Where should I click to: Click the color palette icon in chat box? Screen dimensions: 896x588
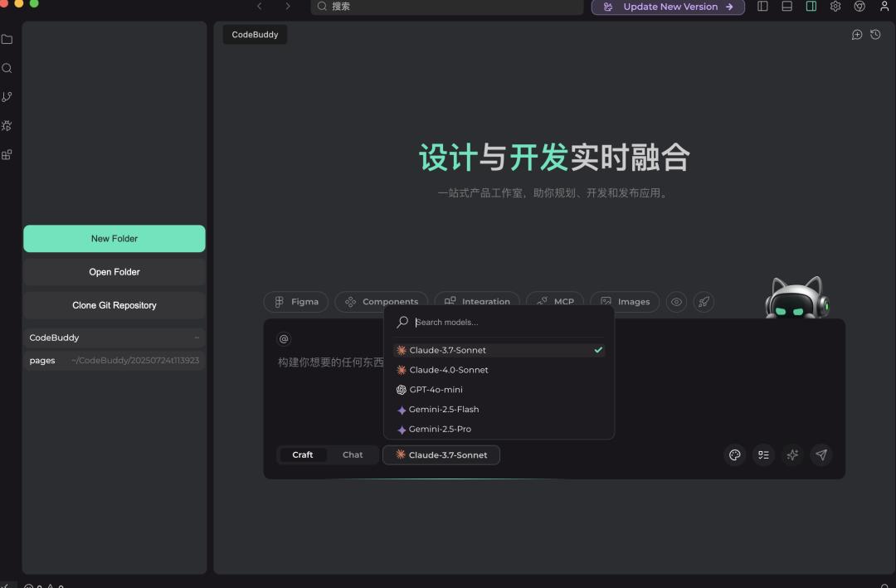point(734,454)
